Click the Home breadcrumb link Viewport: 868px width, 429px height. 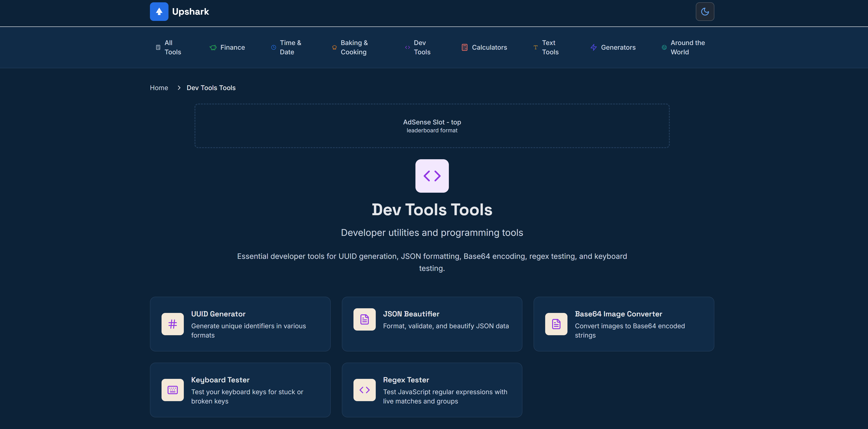[159, 88]
